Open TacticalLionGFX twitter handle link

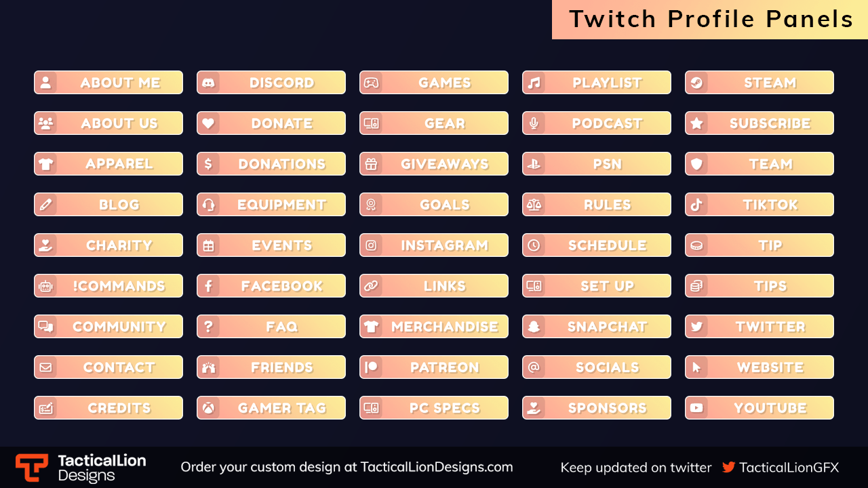pyautogui.click(x=789, y=467)
